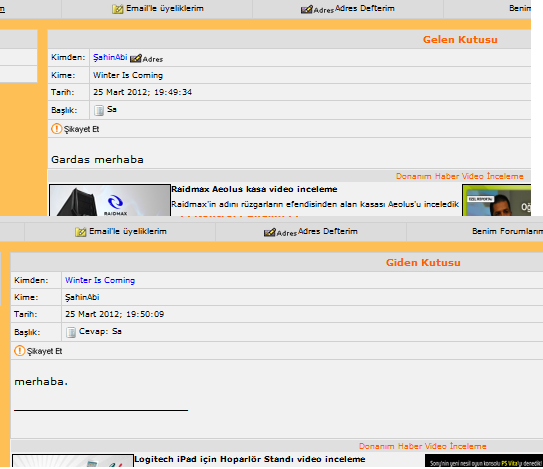Open Raidmax Aeolus kasa video inceleme headline
The width and height of the screenshot is (543, 469).
[254, 189]
